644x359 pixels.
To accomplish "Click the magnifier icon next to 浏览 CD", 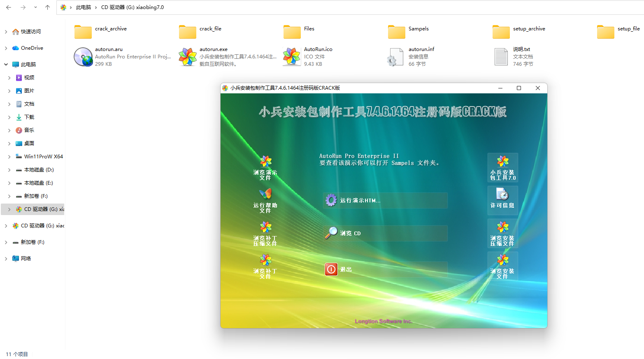I will tap(331, 233).
